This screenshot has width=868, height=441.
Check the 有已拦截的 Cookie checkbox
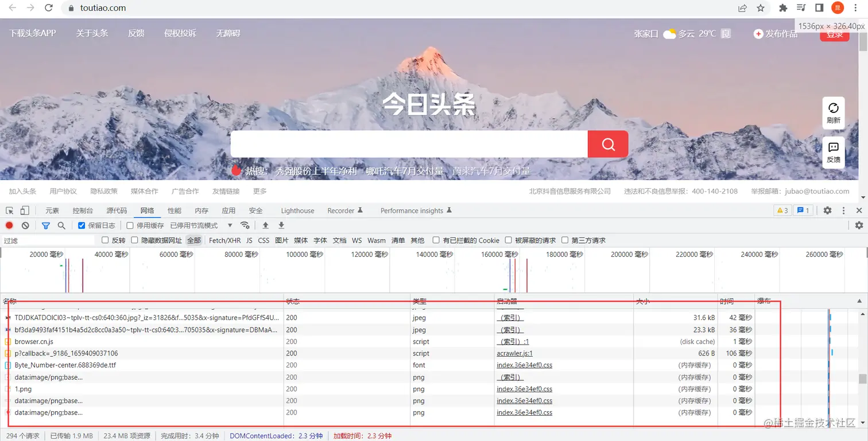(x=436, y=240)
